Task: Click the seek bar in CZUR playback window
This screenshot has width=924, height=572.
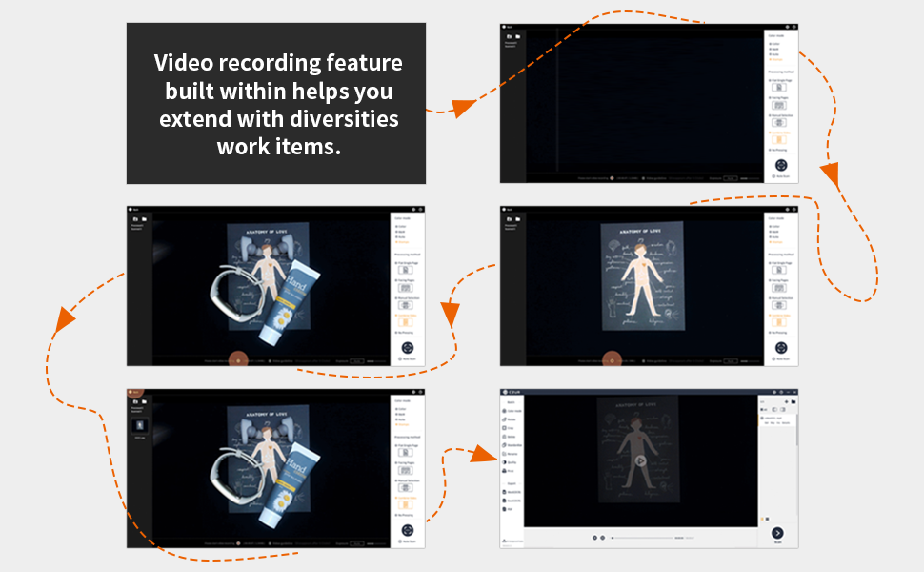Action: tap(643, 538)
